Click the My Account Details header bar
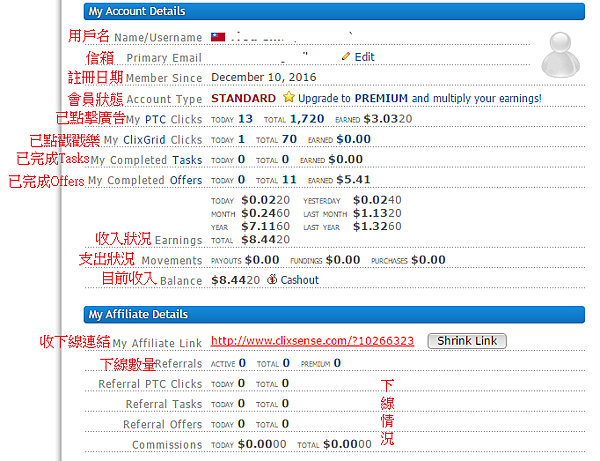 tap(334, 11)
